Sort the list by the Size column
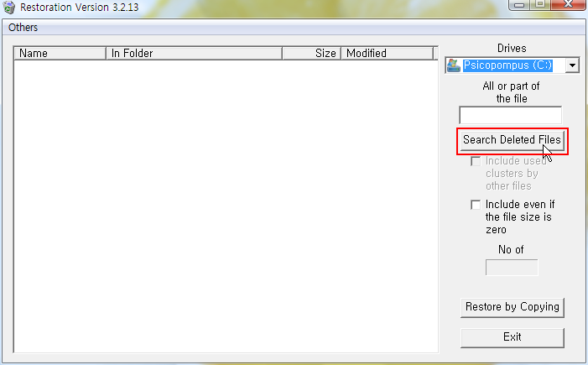 coord(312,53)
